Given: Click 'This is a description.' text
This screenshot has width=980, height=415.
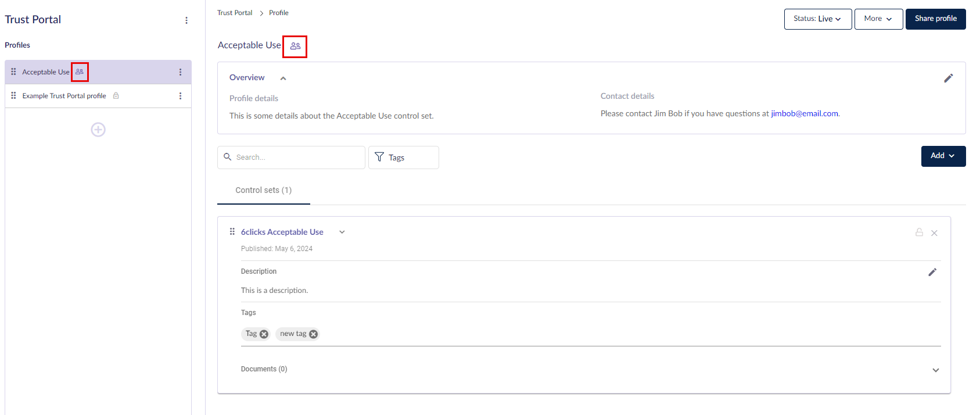Looking at the screenshot, I should (274, 290).
